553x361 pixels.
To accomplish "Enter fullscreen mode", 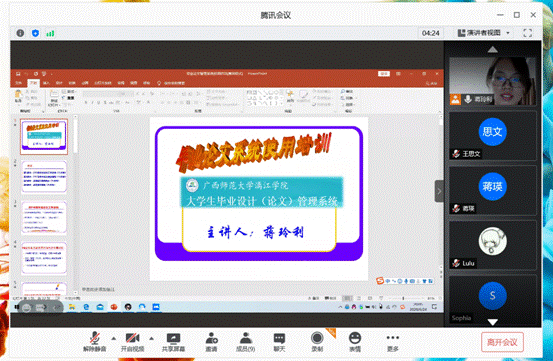I will tap(527, 33).
